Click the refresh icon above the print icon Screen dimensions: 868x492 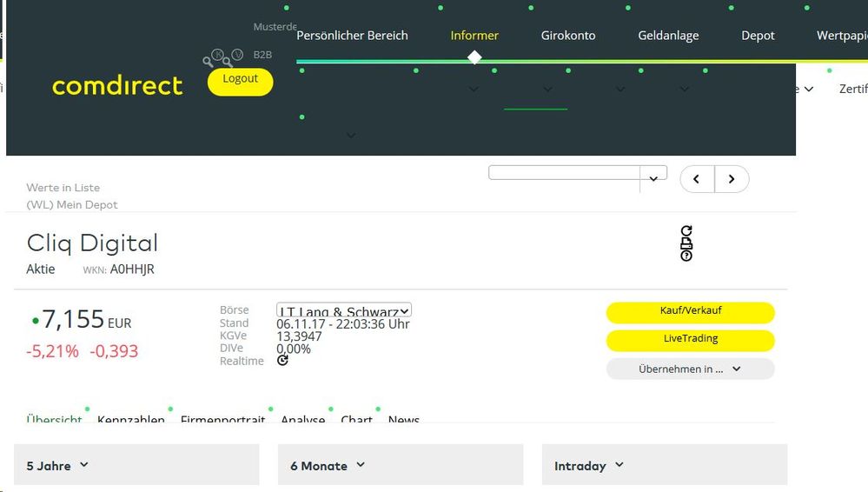point(686,231)
